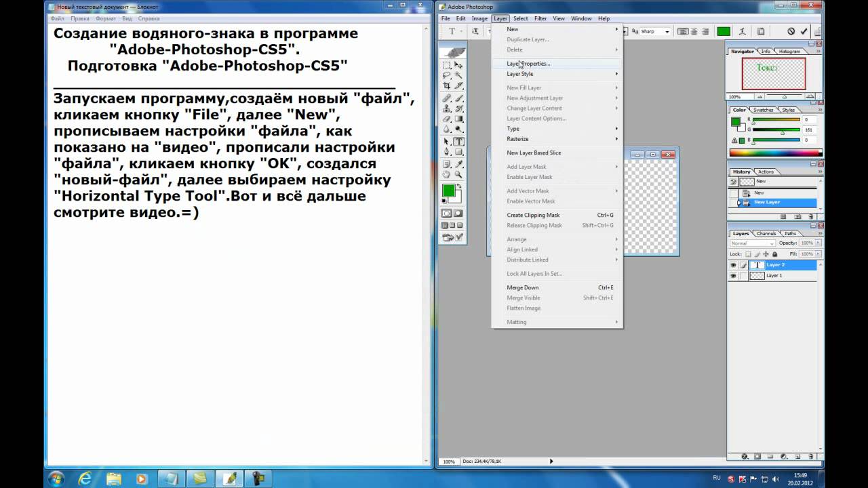Viewport: 868px width, 488px height.
Task: Switch to the Swatches tab
Action: pos(764,110)
